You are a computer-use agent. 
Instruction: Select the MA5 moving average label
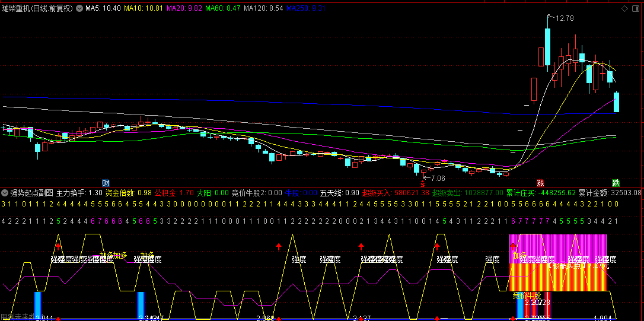pos(103,9)
